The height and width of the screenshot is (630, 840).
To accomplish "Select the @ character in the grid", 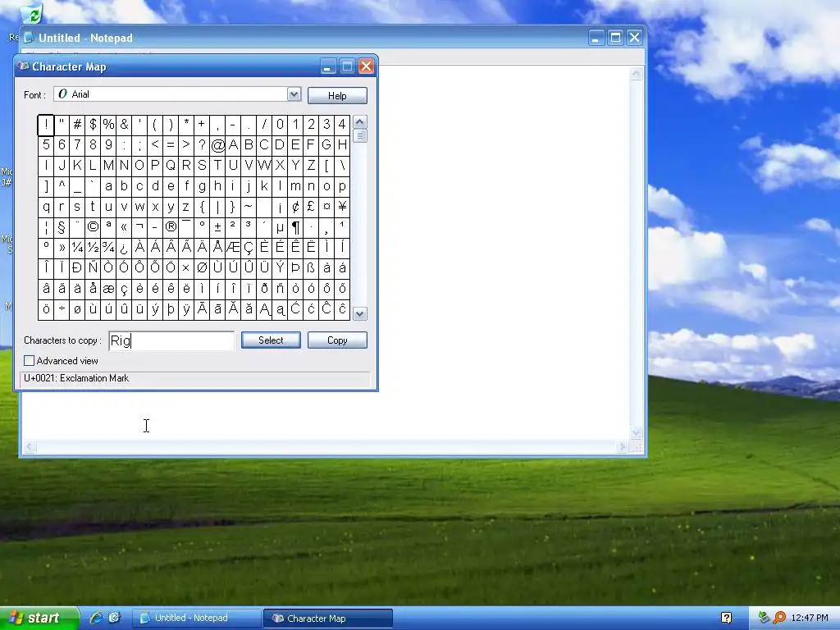I will pyautogui.click(x=217, y=145).
